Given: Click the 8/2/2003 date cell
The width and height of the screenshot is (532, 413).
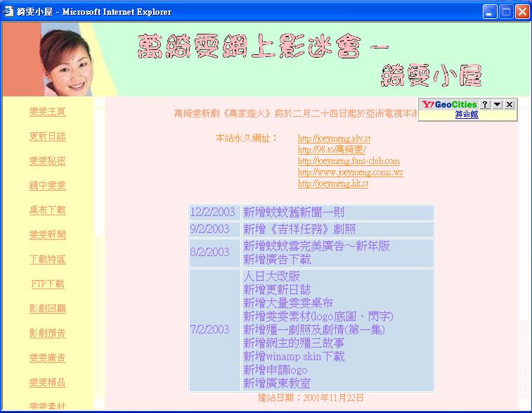Looking at the screenshot, I should click(214, 253).
